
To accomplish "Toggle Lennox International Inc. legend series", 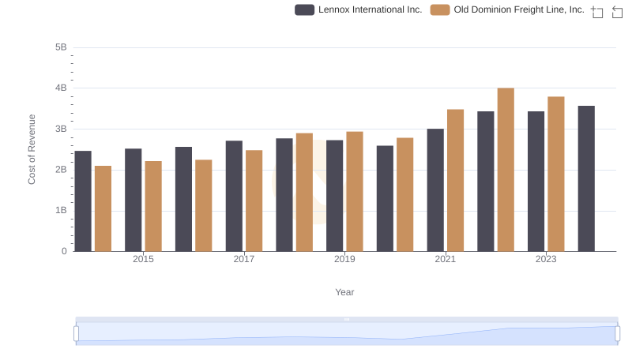I will [359, 9].
